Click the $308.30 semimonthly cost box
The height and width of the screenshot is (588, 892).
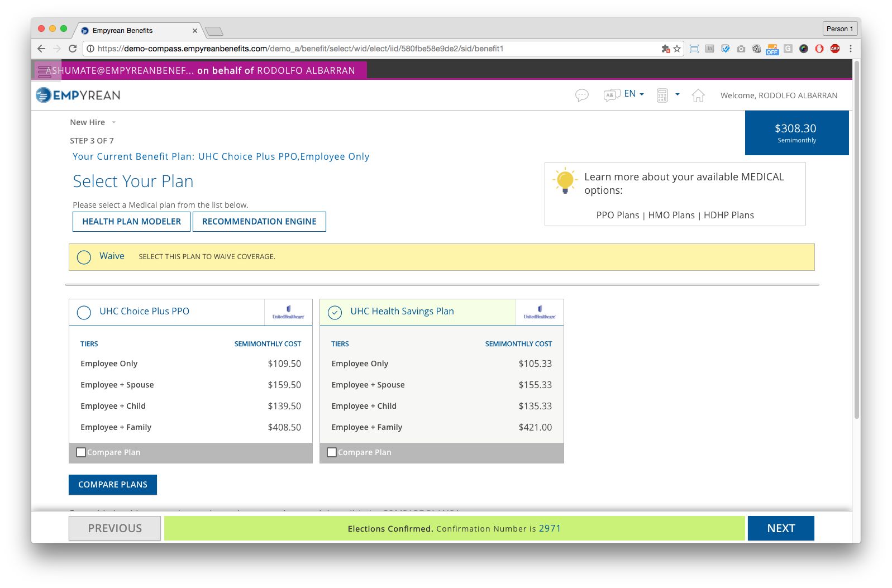796,133
